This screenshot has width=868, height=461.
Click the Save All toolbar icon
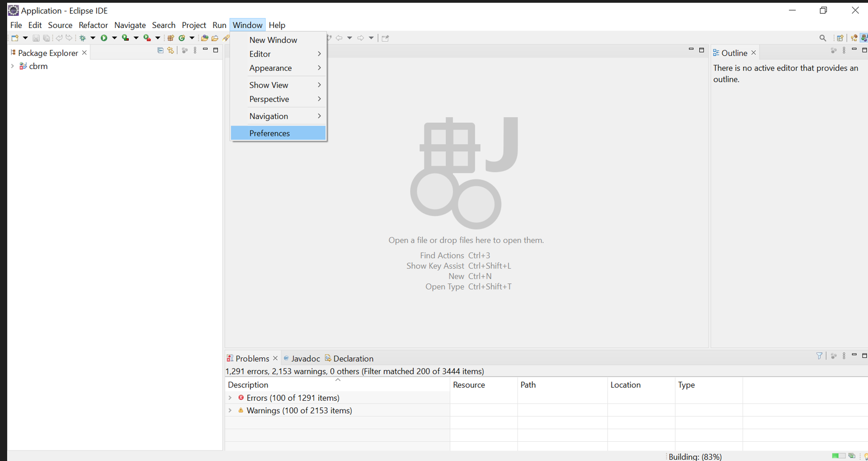pyautogui.click(x=47, y=38)
